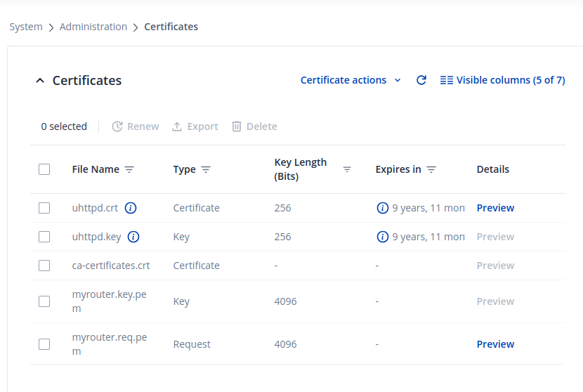
Task: Click the Type column filter icon
Action: [x=206, y=169]
